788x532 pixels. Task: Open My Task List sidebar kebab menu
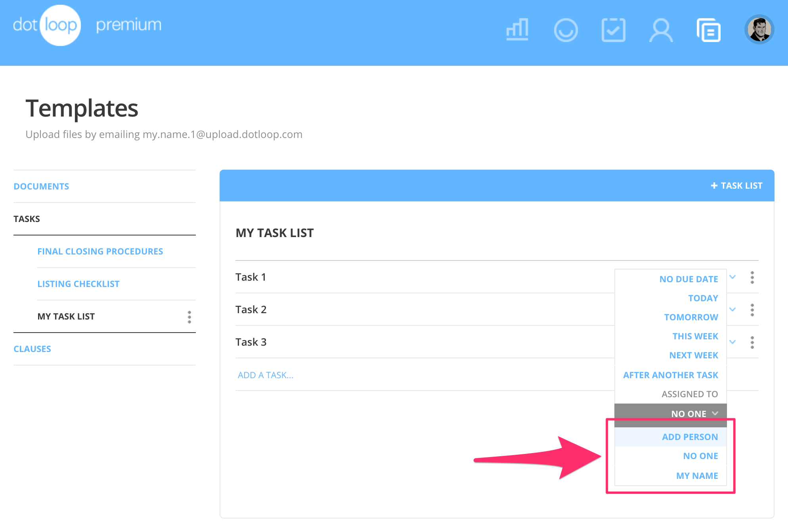(x=189, y=317)
